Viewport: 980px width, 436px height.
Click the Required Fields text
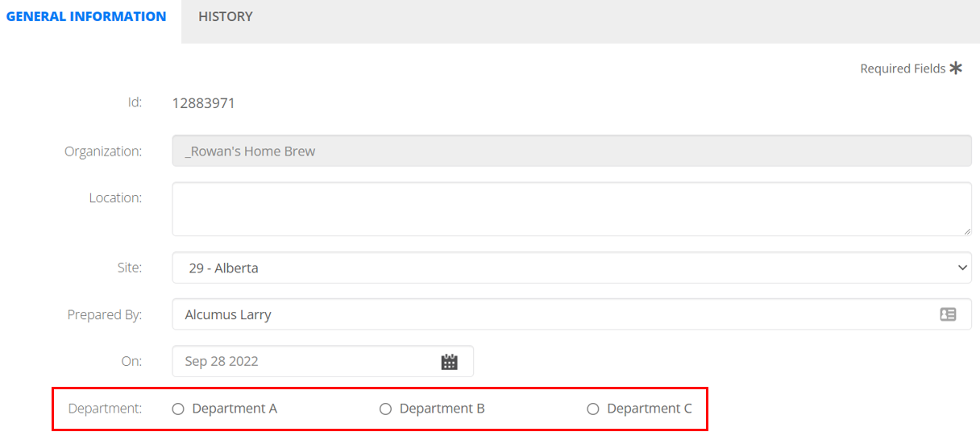[x=903, y=69]
